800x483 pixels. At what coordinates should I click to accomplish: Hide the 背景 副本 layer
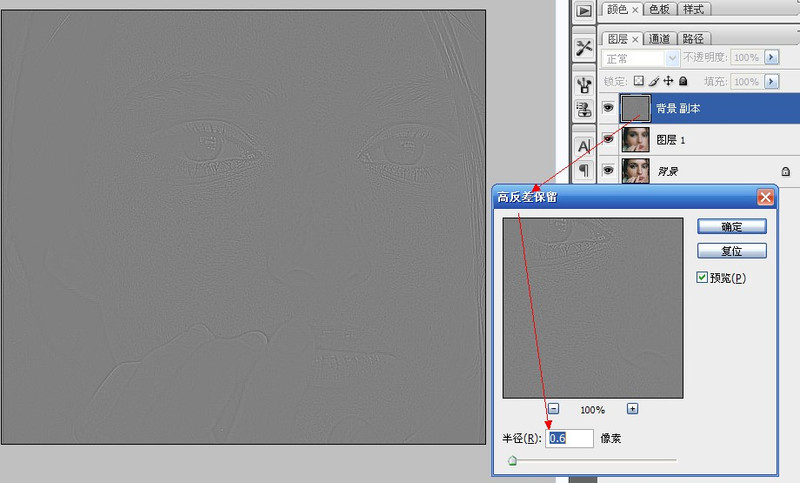[608, 108]
